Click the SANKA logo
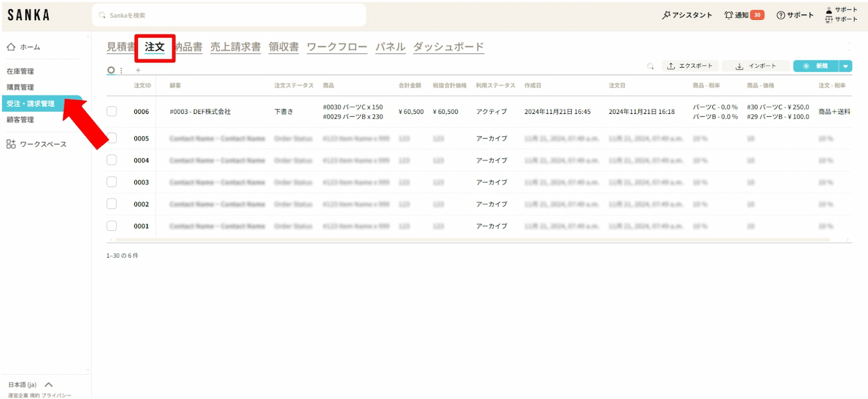The width and height of the screenshot is (868, 399). click(28, 15)
